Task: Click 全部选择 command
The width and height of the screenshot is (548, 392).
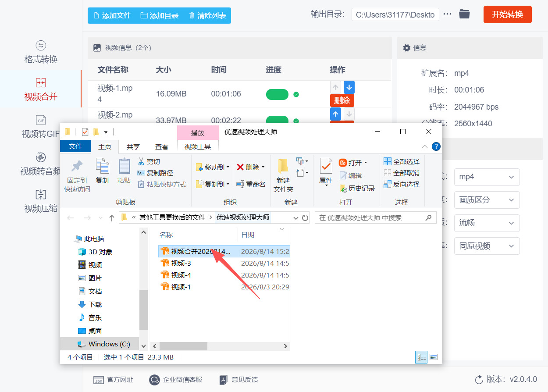Action: (402, 161)
